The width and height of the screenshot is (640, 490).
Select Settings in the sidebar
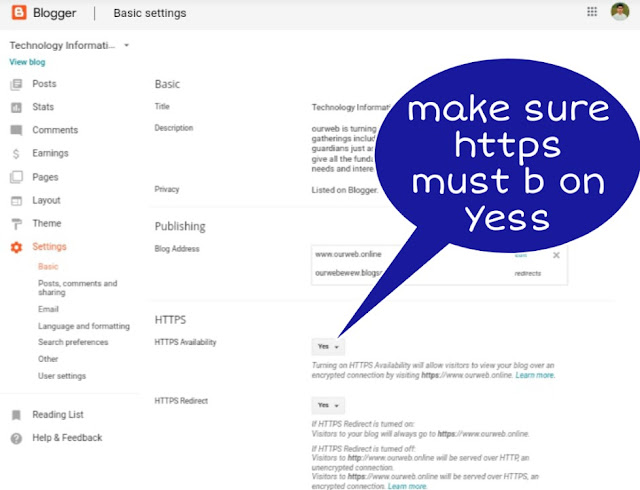(x=49, y=247)
